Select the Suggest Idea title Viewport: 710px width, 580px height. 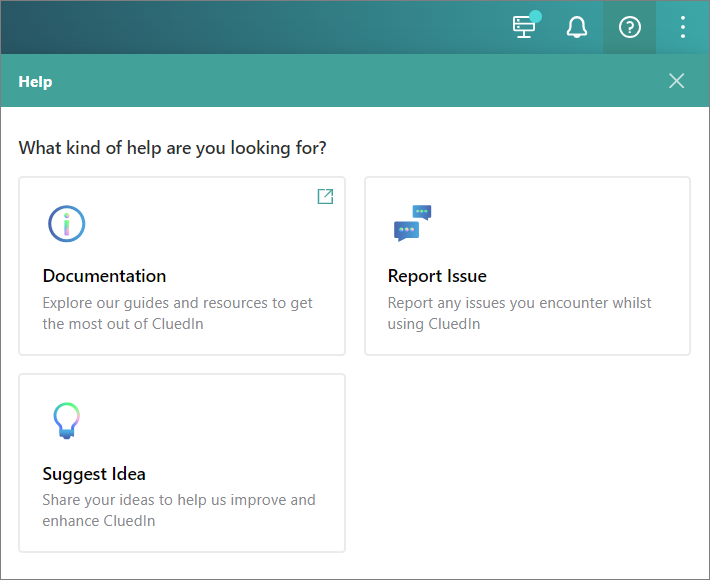pyautogui.click(x=94, y=474)
